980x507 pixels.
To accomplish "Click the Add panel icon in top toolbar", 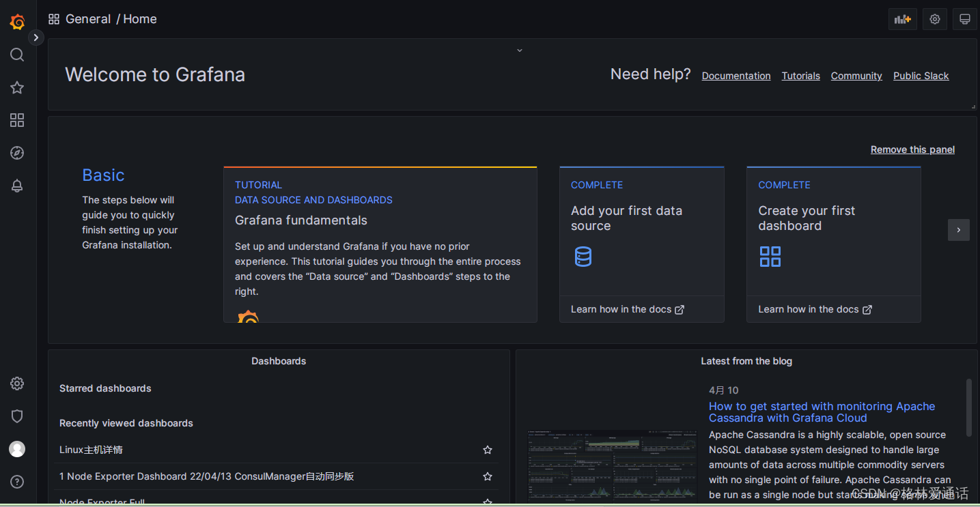I will [x=902, y=18].
